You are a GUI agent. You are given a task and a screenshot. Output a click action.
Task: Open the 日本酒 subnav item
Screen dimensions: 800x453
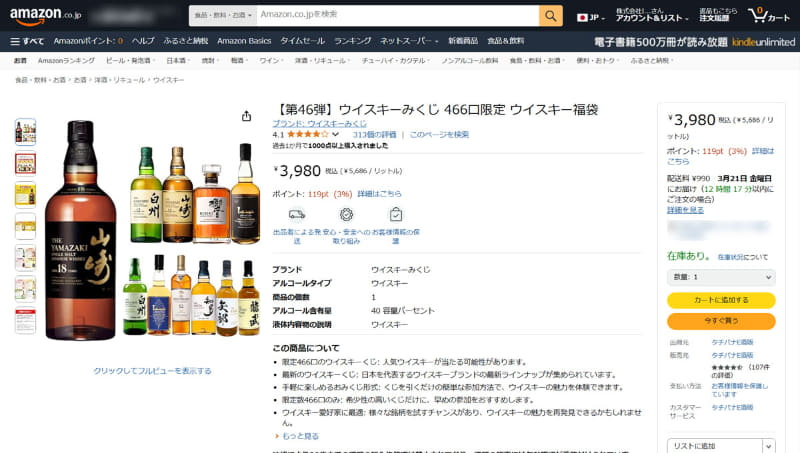pos(178,61)
